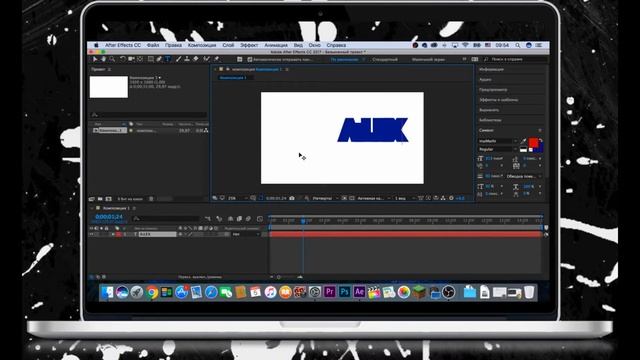This screenshot has height=360, width=640.
Task: Click the blue stroke color swatch
Action: (x=540, y=149)
